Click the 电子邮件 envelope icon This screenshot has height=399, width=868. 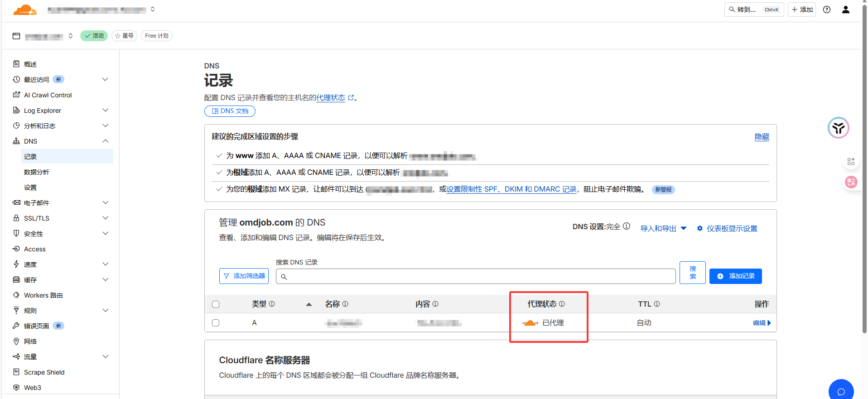[16, 202]
